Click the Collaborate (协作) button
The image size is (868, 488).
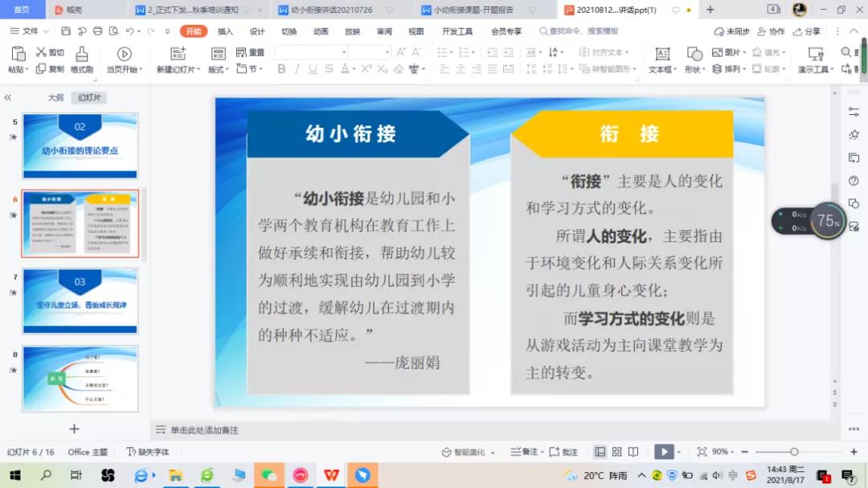tap(771, 31)
